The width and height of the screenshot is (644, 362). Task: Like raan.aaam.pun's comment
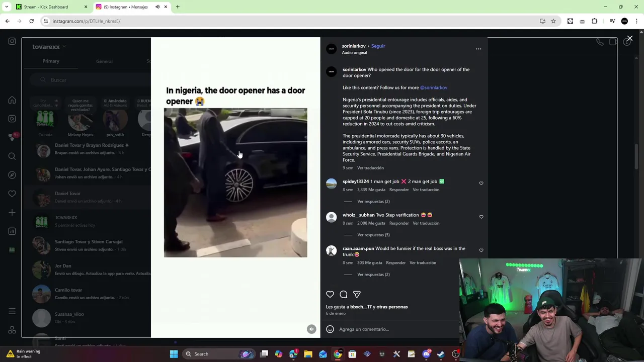pos(481,250)
